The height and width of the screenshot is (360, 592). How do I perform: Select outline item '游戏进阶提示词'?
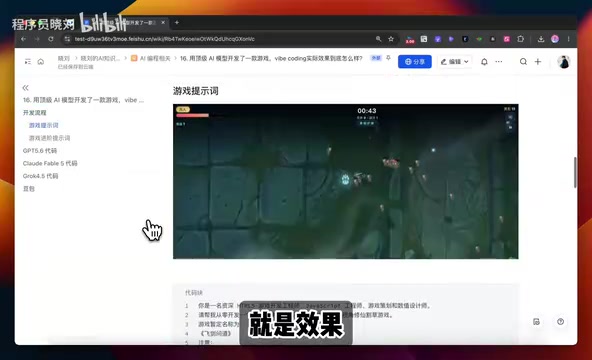click(x=49, y=138)
